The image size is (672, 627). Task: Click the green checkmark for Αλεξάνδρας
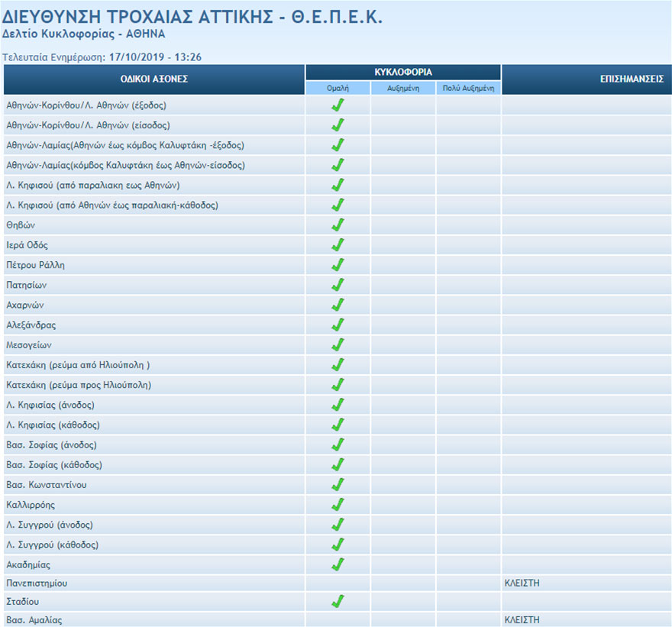pos(338,325)
